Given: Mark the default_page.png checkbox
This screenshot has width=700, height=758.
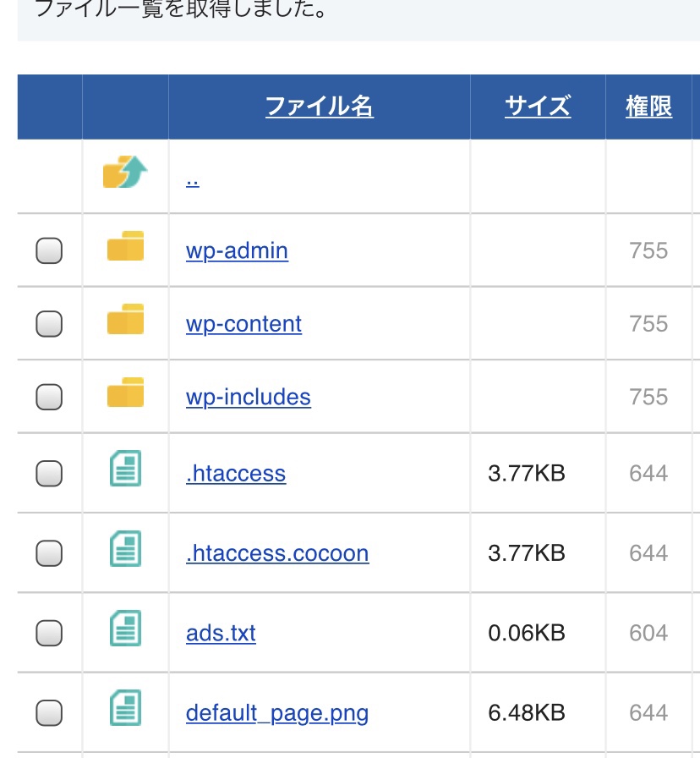Looking at the screenshot, I should [x=49, y=712].
